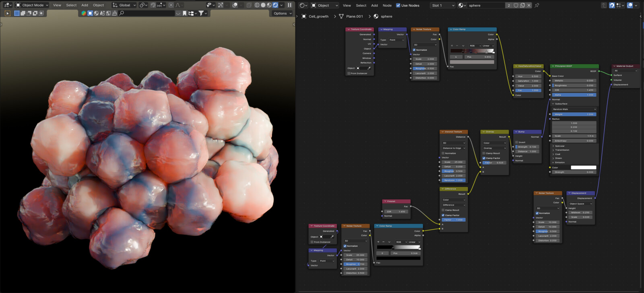
Task: Expand the Specular panel in Principled BSDF
Action: click(x=559, y=146)
